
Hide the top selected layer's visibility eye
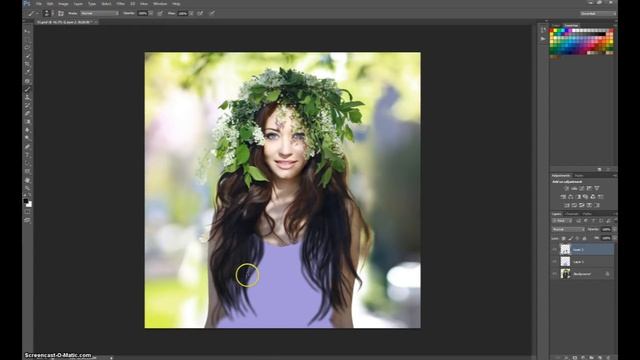(x=554, y=249)
